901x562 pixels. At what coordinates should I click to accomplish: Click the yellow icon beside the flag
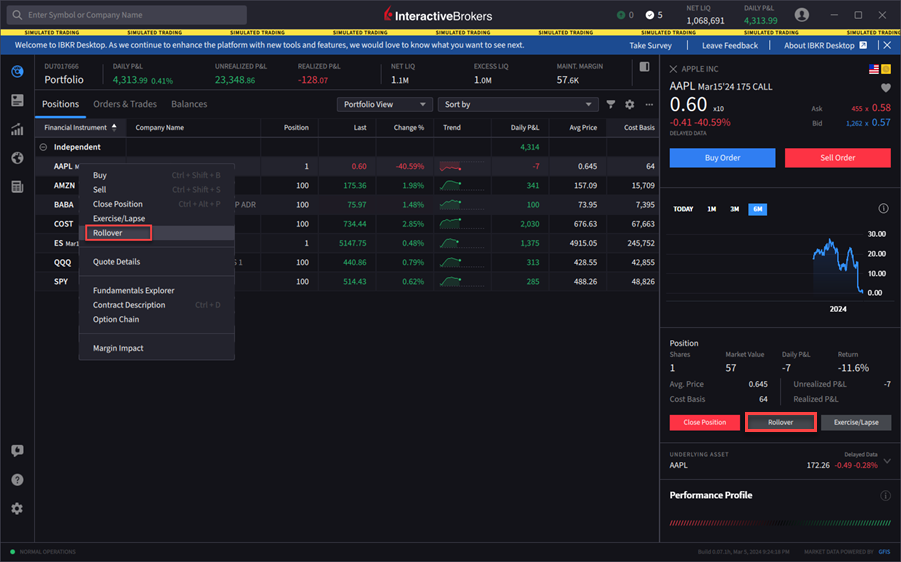click(885, 69)
